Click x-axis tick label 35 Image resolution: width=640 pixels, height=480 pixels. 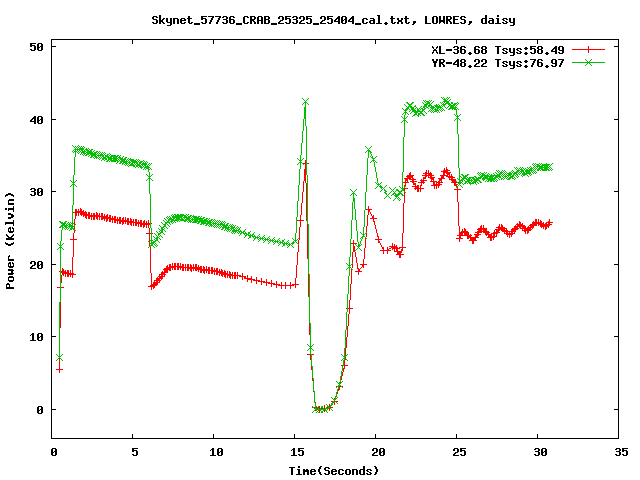click(621, 452)
